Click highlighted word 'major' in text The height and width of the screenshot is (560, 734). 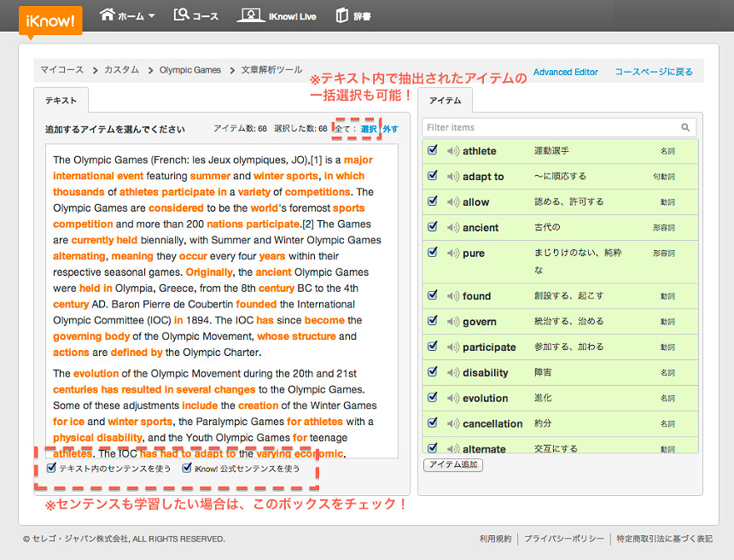click(358, 160)
